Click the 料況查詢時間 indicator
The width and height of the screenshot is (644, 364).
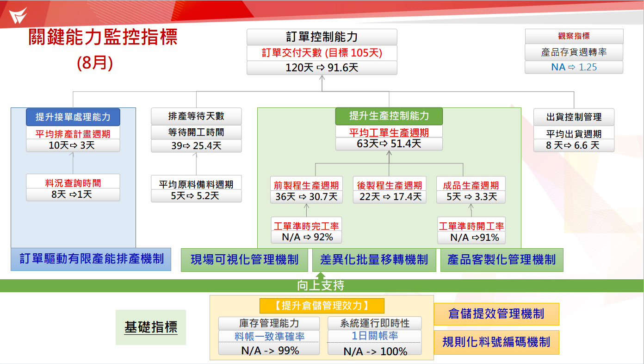[73, 182]
